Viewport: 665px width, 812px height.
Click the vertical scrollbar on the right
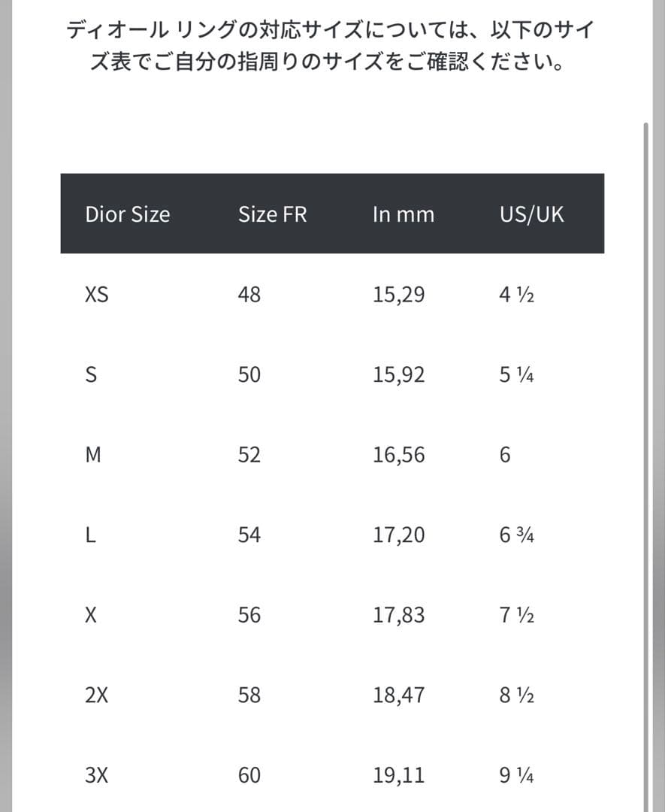645,451
